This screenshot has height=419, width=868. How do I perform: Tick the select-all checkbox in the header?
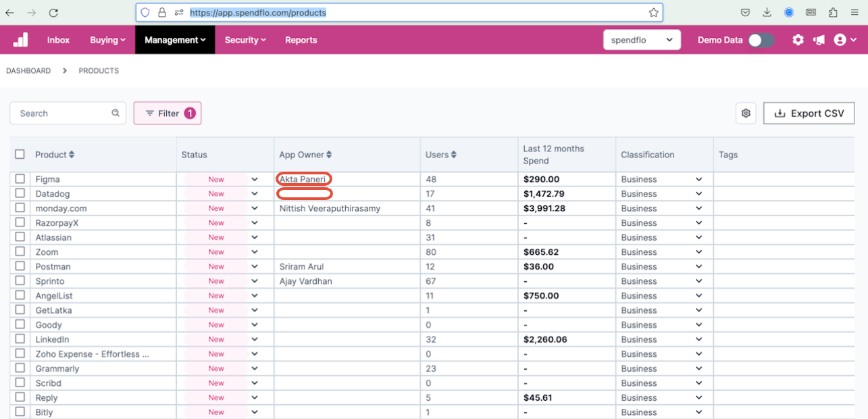tap(20, 155)
